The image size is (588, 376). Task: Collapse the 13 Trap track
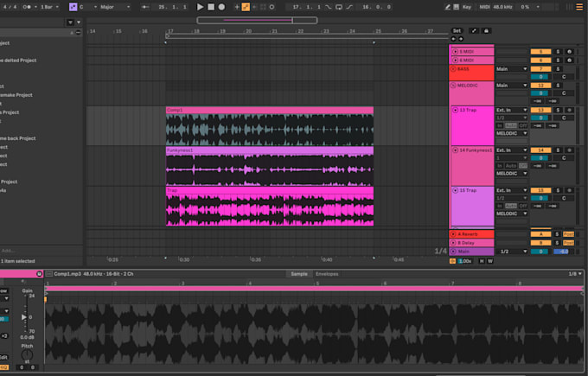tap(455, 111)
